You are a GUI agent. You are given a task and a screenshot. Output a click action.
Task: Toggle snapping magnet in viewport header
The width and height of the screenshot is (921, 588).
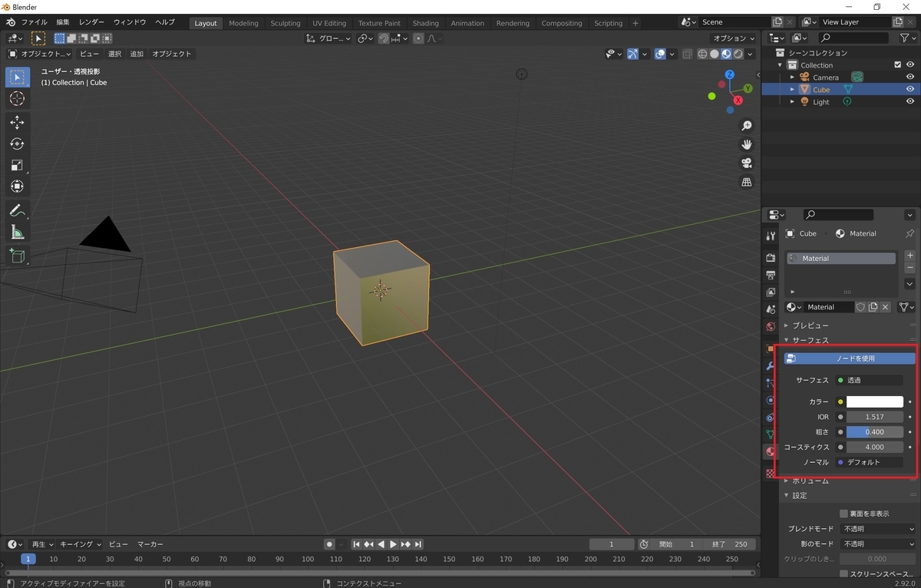pyautogui.click(x=384, y=38)
